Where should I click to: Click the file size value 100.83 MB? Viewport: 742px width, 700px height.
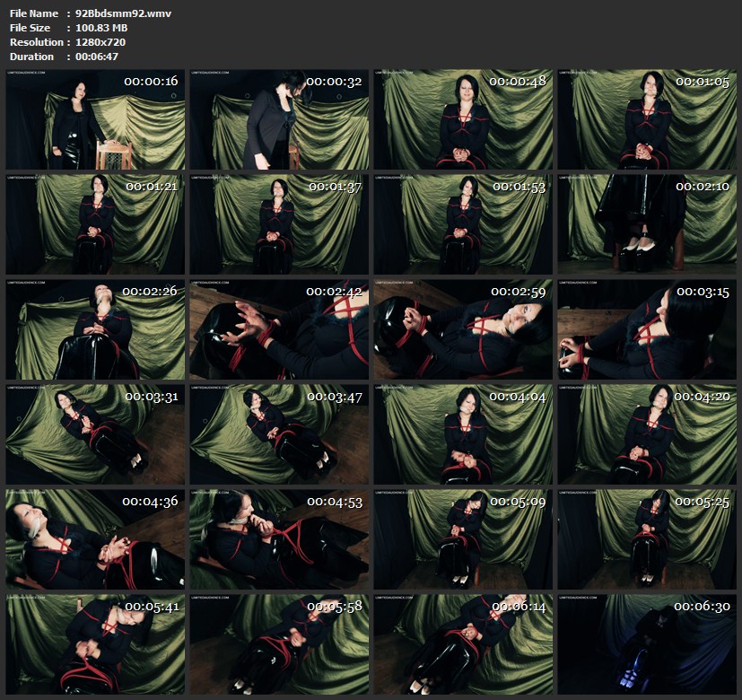click(101, 28)
